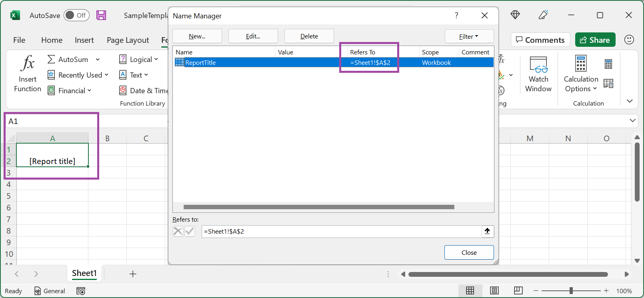
Task: Click the Name Manager help question mark
Action: [456, 15]
